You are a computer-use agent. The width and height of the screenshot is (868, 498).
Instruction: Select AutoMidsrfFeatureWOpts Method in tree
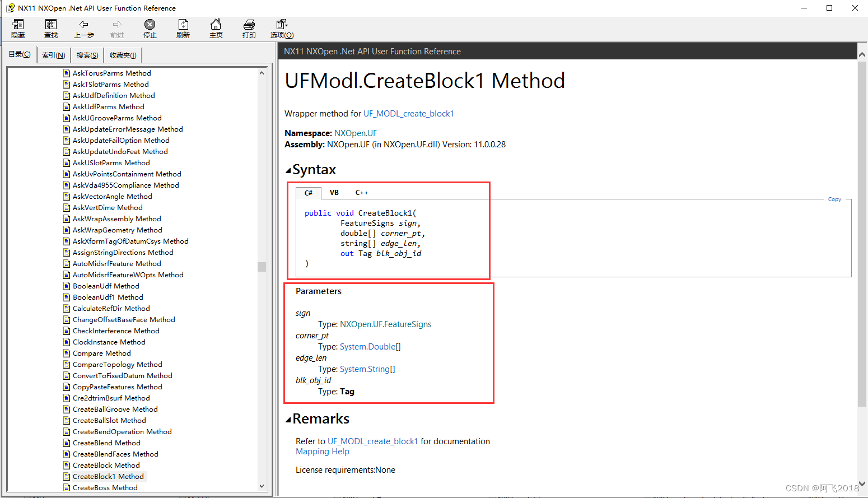click(128, 275)
